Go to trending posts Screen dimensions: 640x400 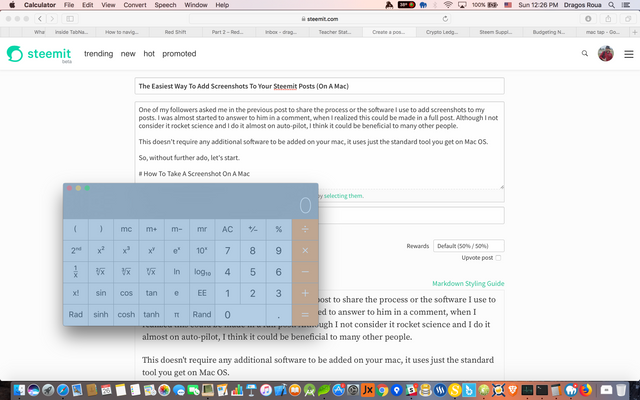pyautogui.click(x=98, y=53)
